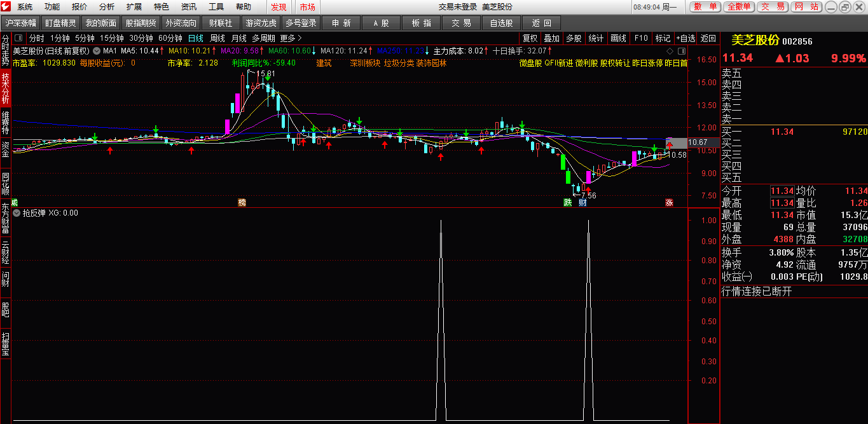Select the 30分钟 period
This screenshot has width=868, height=424.
click(x=141, y=38)
